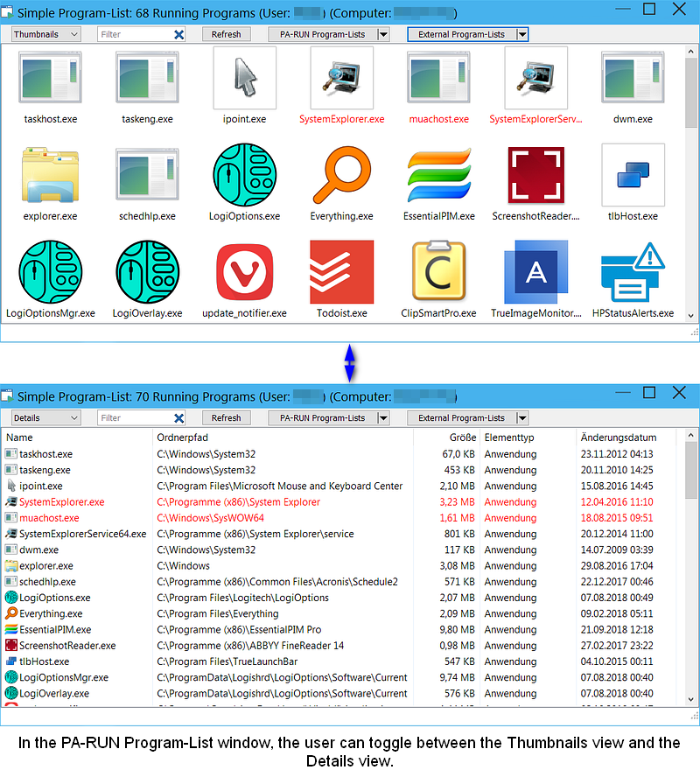The width and height of the screenshot is (700, 777).
Task: Expand the top PA-RUN Program-Lists arrow
Action: pyautogui.click(x=383, y=34)
